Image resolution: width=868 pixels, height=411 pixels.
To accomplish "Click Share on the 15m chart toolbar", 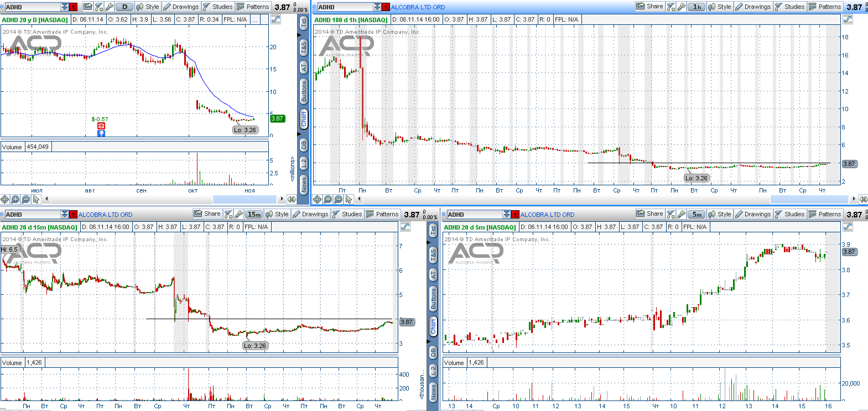I will click(207, 214).
